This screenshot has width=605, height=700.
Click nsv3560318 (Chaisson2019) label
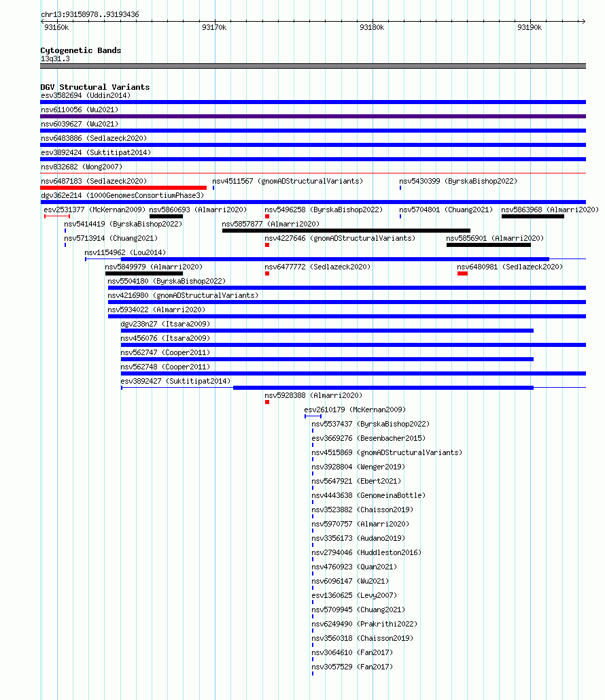362,638
